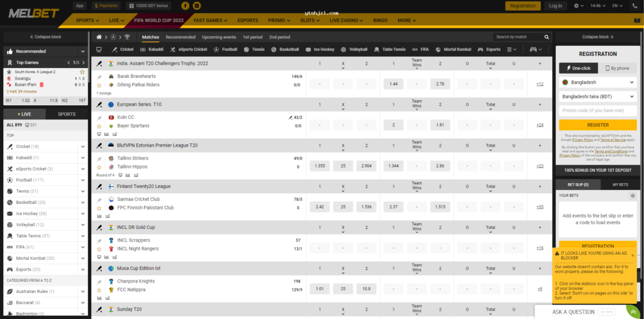Image resolution: width=644 pixels, height=319 pixels.
Task: Collapse the Recommended panel
Action: (82, 52)
